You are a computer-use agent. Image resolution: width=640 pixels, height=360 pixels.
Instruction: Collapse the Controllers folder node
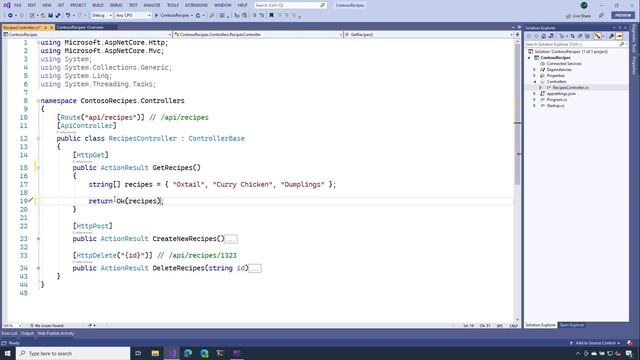point(534,82)
